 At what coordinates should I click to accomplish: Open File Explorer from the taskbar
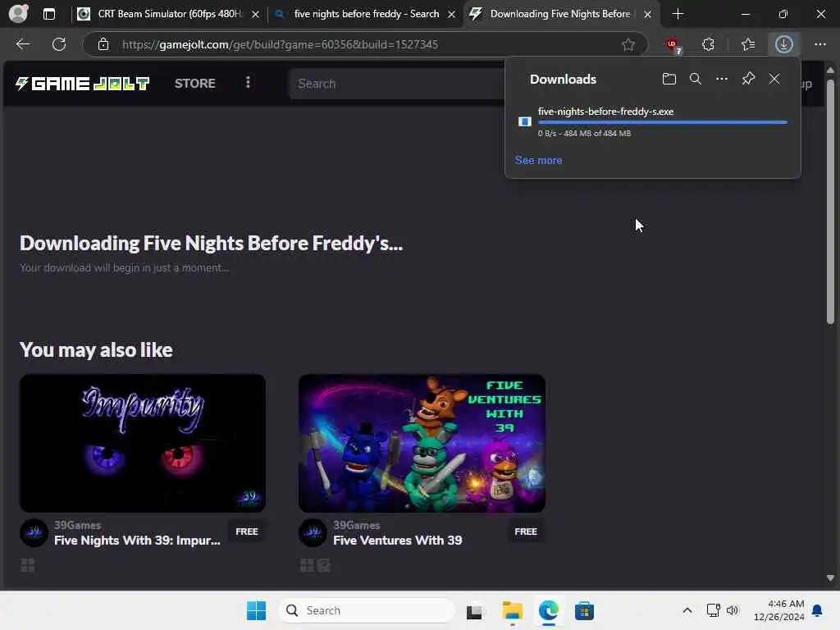512,610
